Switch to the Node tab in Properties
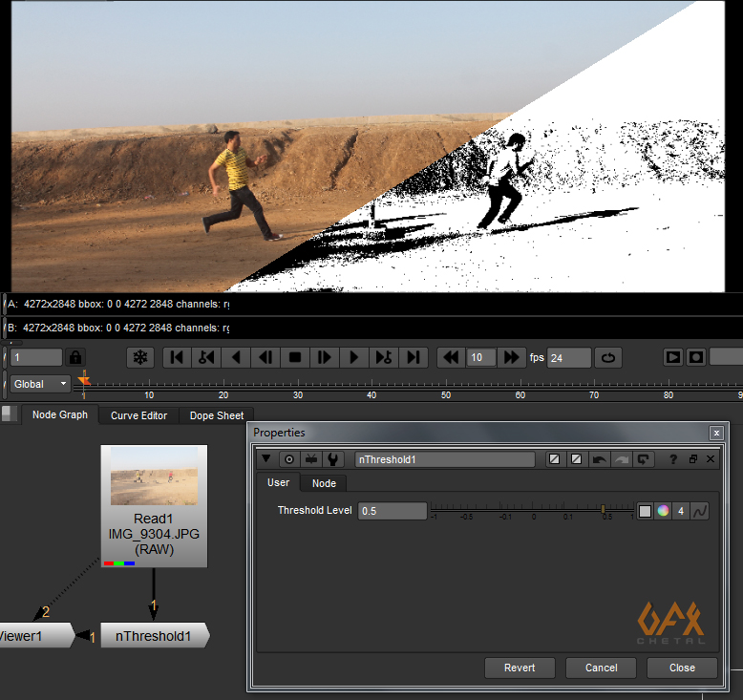The image size is (743, 700). [324, 483]
